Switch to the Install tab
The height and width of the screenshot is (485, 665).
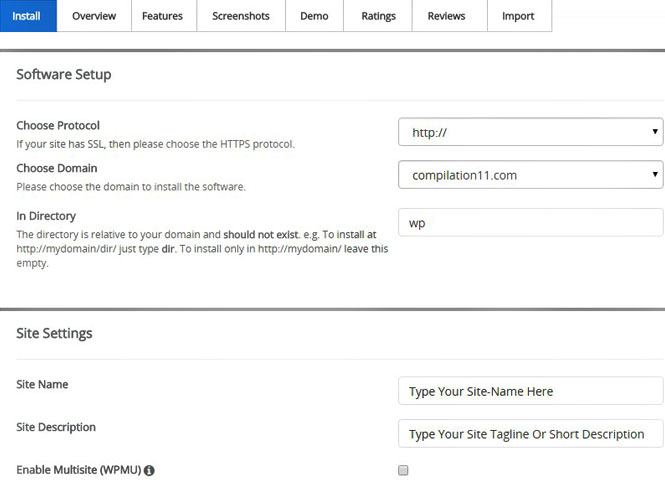coord(27,16)
